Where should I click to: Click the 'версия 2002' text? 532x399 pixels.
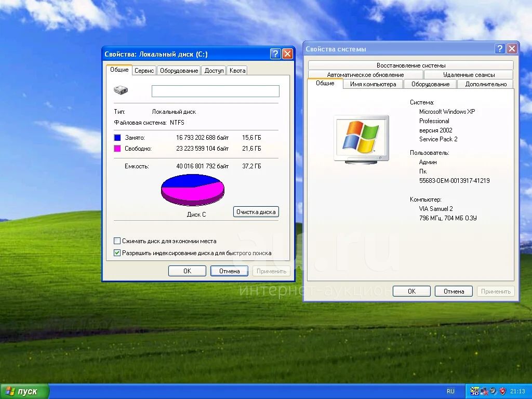pos(436,130)
